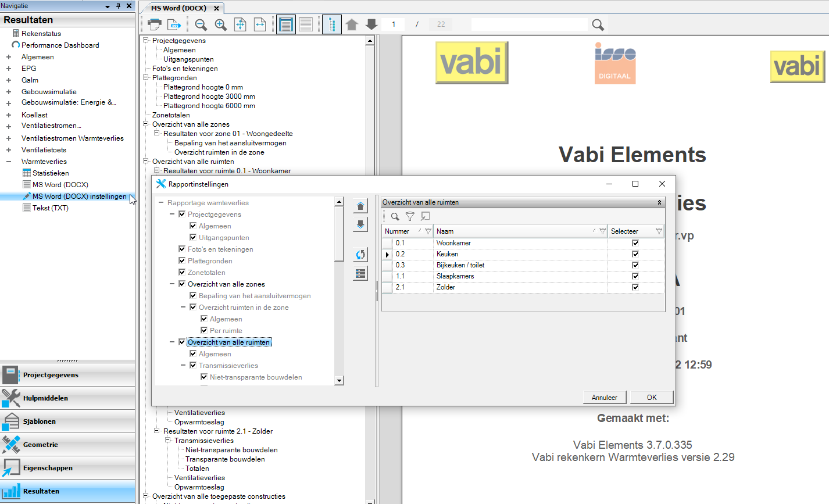Go to next page with down arrow

[371, 24]
